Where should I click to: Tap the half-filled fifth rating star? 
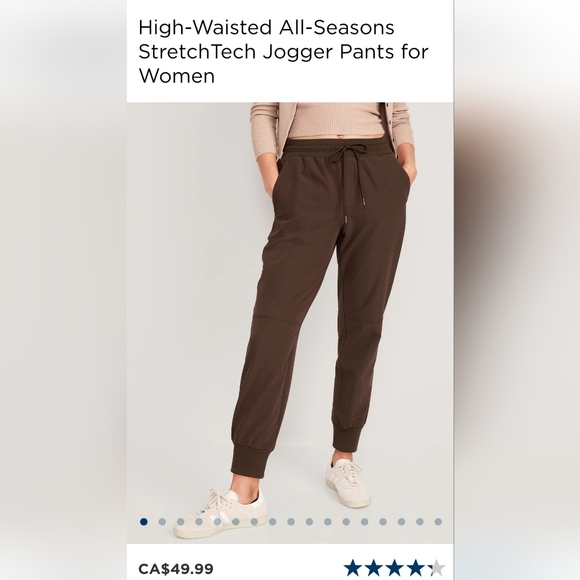[x=435, y=568]
